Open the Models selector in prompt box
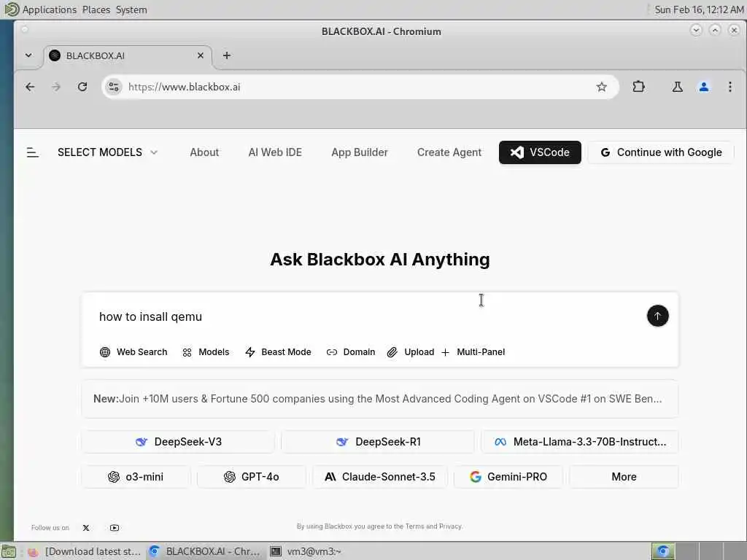Viewport: 747px width, 560px height. 206,352
